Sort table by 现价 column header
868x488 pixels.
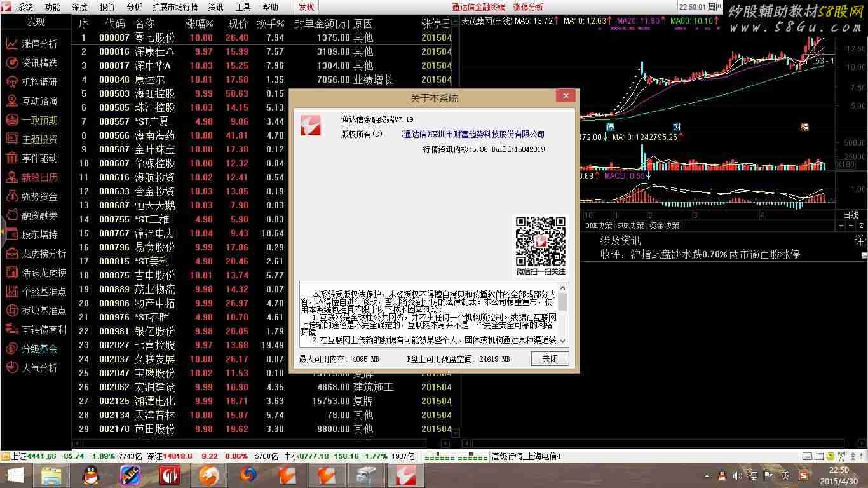pos(238,24)
